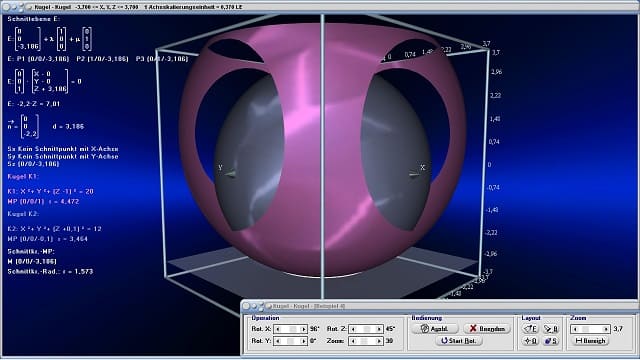Click right arrow of Rot. X scrollbar
640x360 pixels.
click(303, 329)
